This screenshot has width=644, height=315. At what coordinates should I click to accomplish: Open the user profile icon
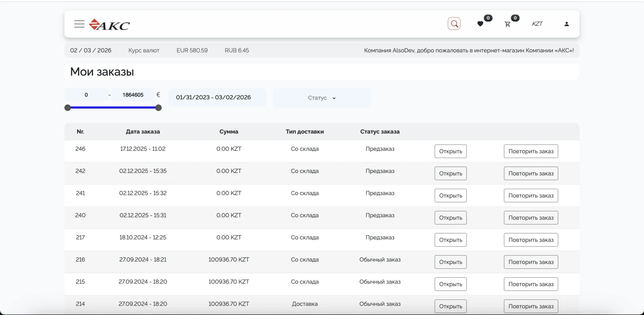[567, 24]
